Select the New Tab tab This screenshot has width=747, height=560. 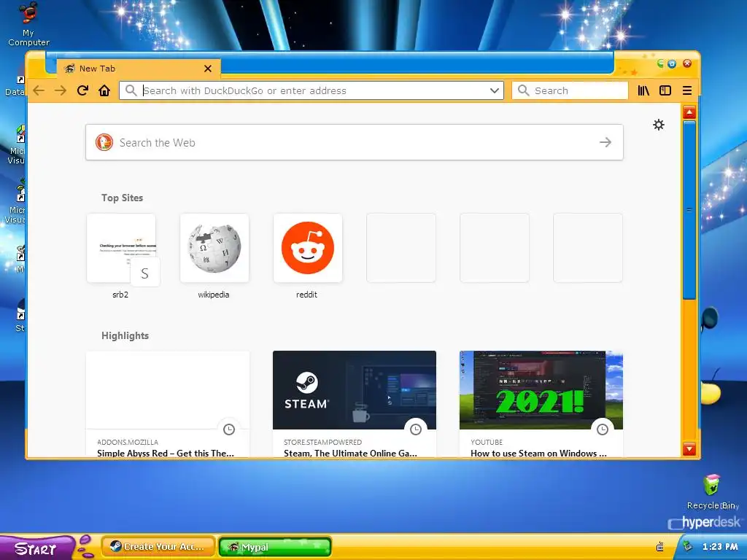point(138,69)
